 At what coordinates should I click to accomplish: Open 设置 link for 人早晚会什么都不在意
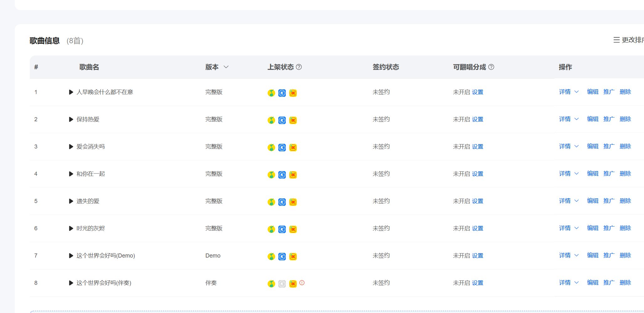[478, 92]
